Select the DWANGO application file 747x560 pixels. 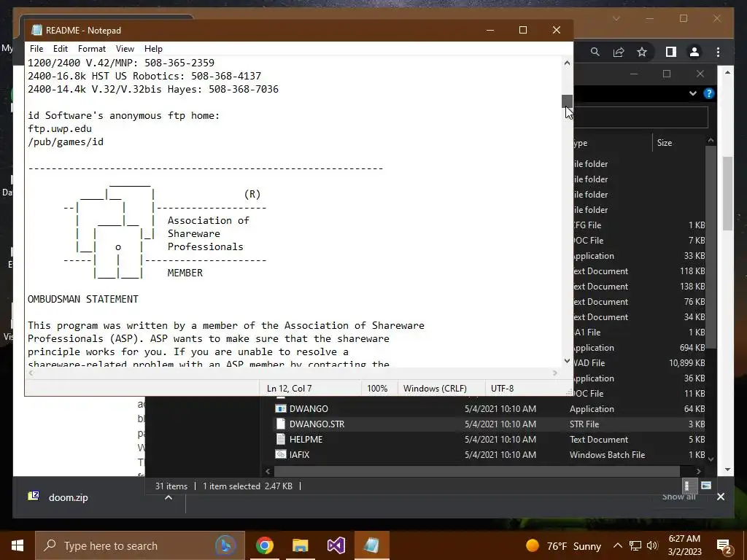(309, 409)
